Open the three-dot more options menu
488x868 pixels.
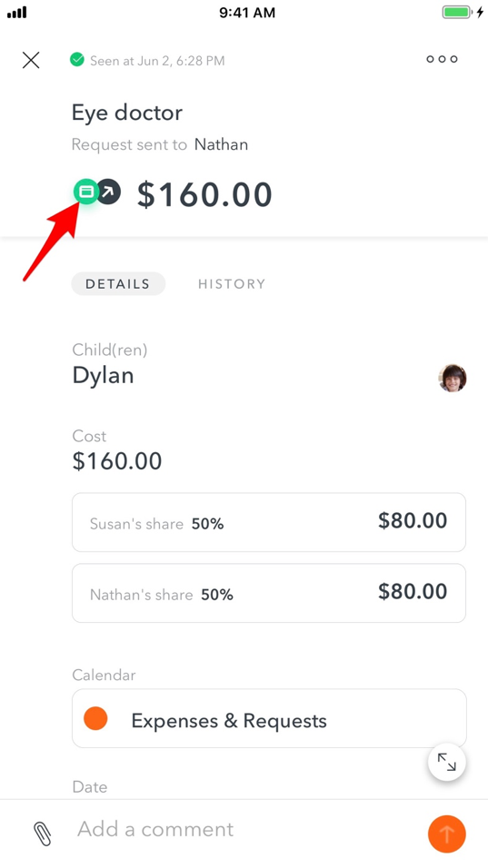click(442, 59)
